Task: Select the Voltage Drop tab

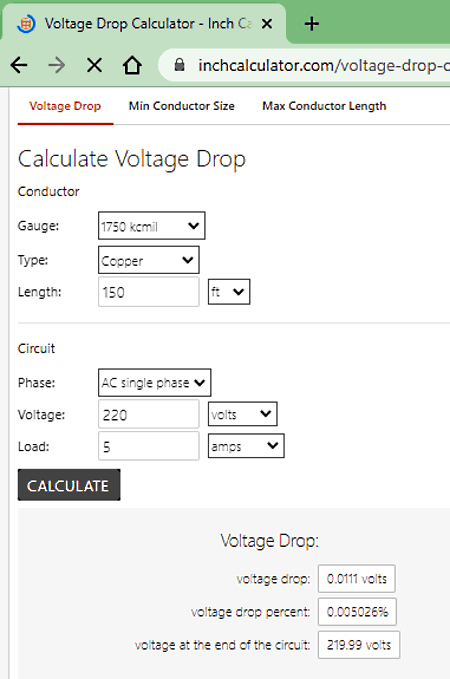Action: pyautogui.click(x=65, y=106)
